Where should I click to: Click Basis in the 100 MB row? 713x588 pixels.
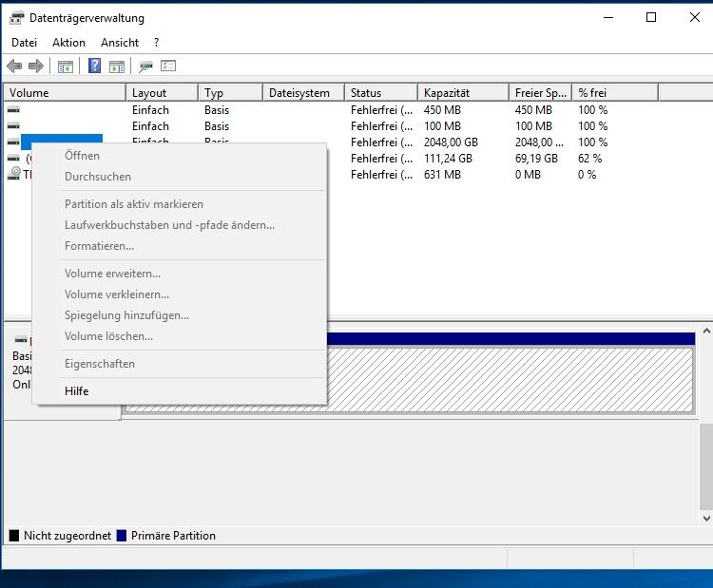[x=217, y=126]
